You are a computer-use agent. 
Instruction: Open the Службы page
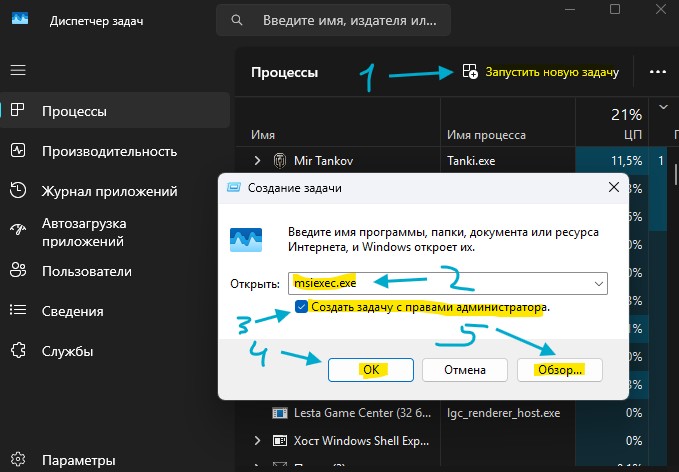tap(67, 351)
